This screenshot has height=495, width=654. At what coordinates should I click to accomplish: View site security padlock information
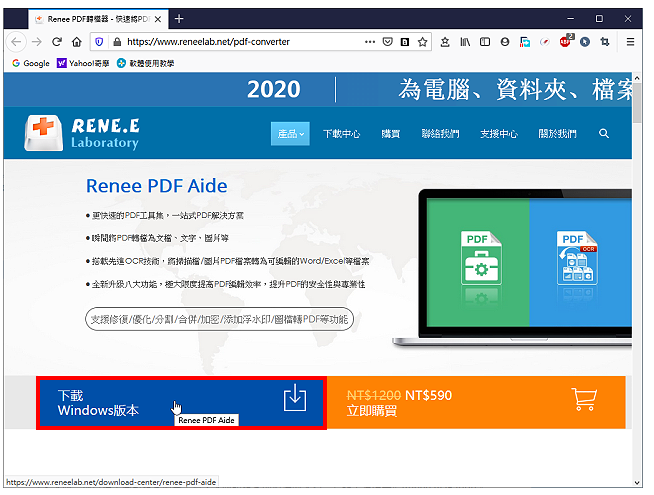click(x=117, y=42)
